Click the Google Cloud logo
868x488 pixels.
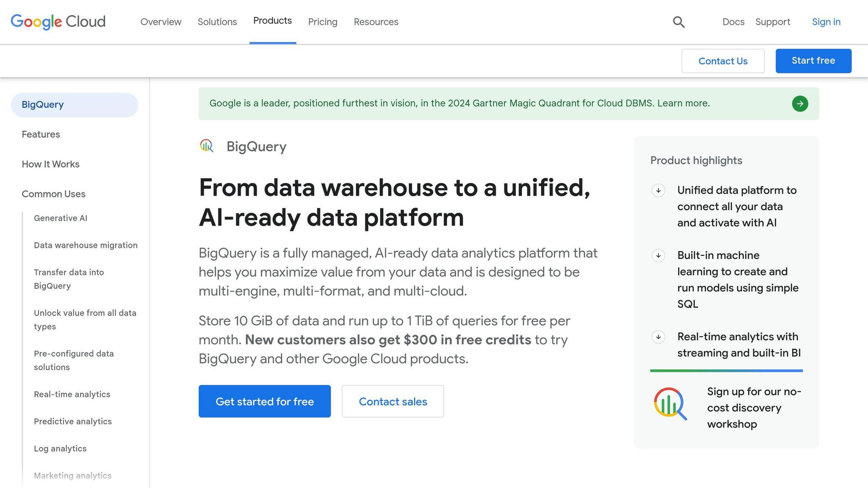click(58, 22)
